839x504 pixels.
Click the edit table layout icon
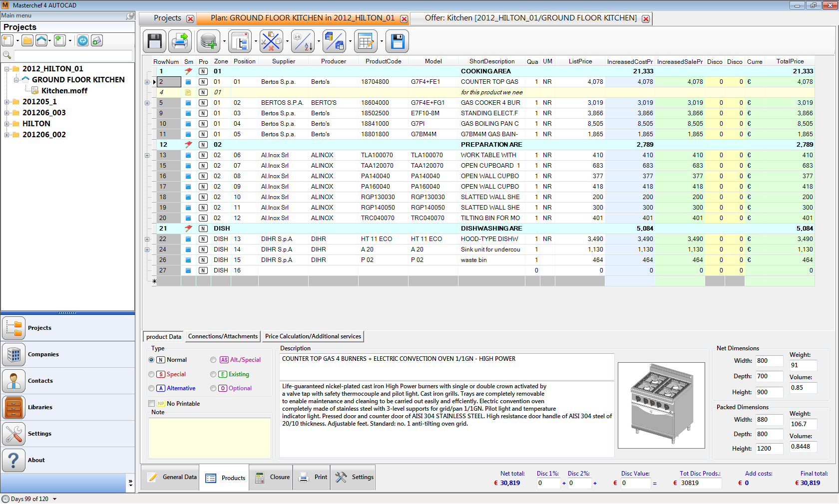click(x=366, y=41)
